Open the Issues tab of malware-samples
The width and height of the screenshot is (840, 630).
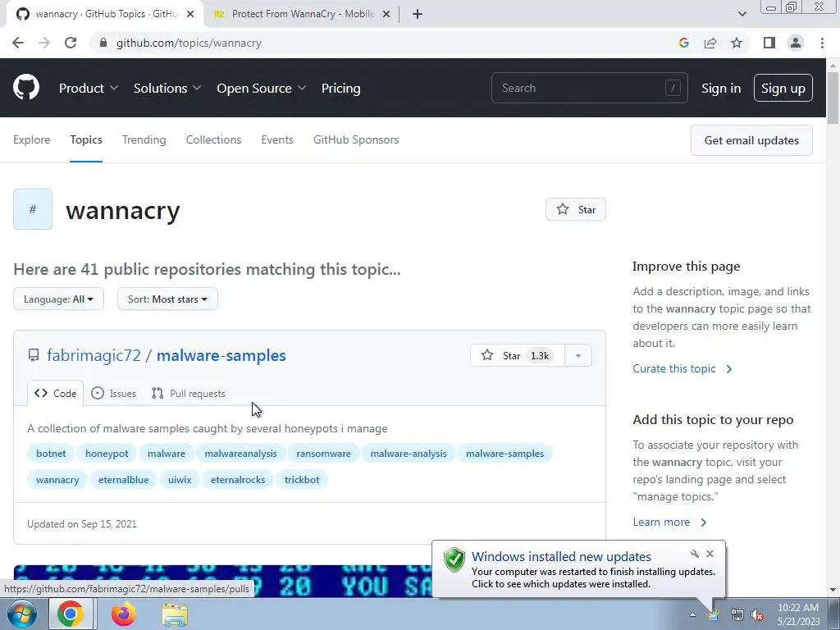click(113, 393)
